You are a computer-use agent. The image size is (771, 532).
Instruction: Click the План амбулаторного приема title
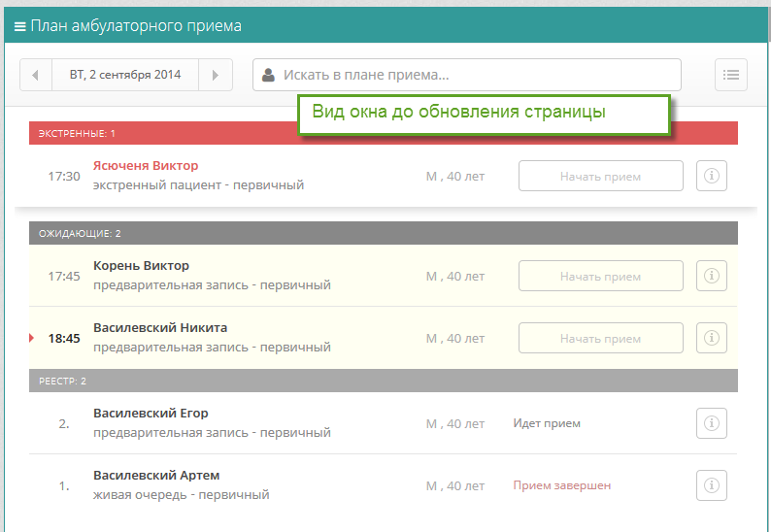pyautogui.click(x=136, y=25)
